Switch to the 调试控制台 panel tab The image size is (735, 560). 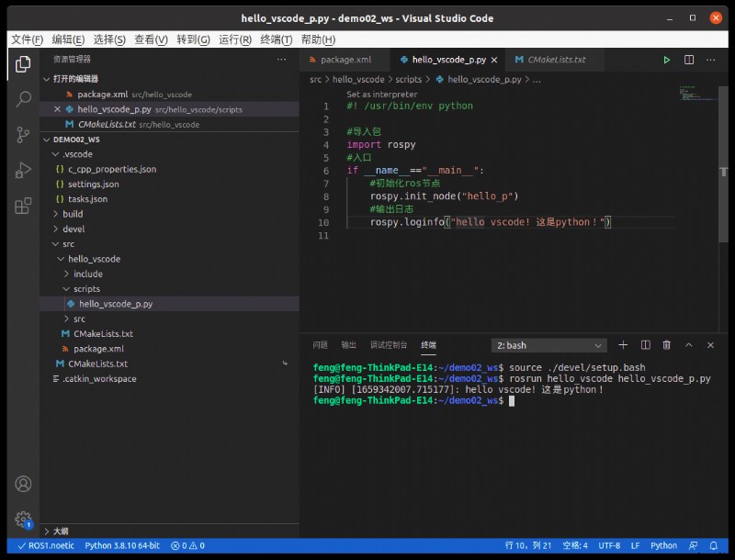389,345
